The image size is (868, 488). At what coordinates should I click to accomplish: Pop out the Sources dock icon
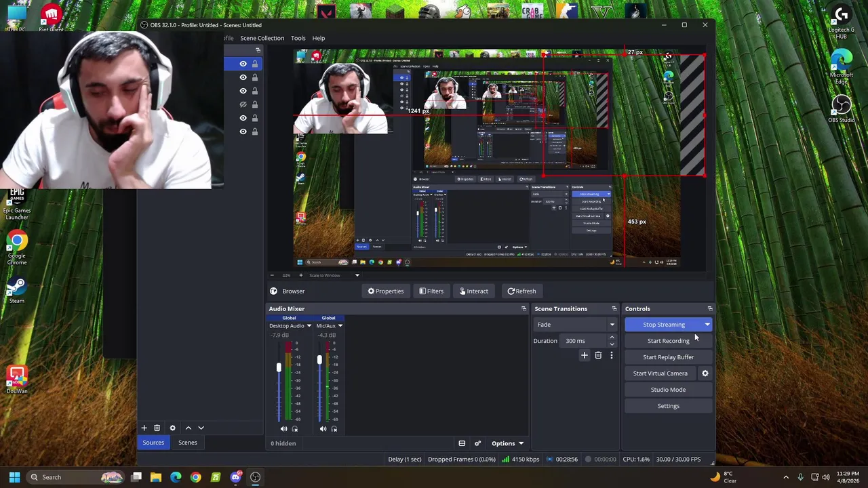258,50
